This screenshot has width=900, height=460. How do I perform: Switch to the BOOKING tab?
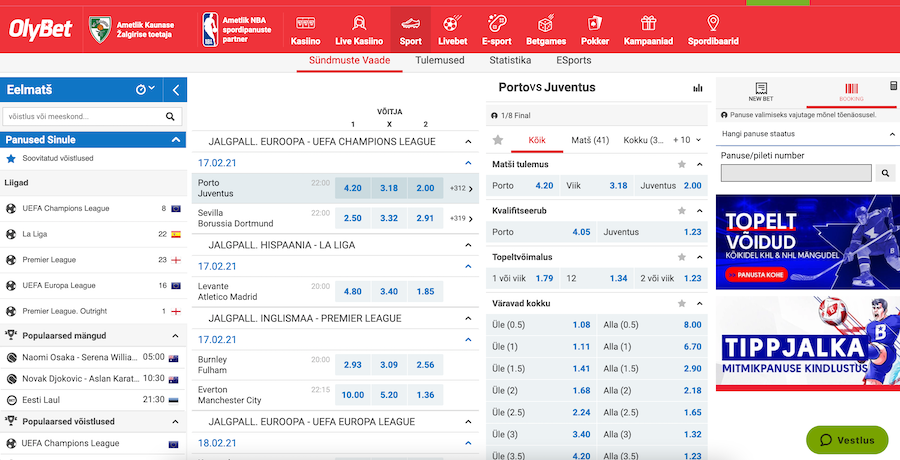851,93
